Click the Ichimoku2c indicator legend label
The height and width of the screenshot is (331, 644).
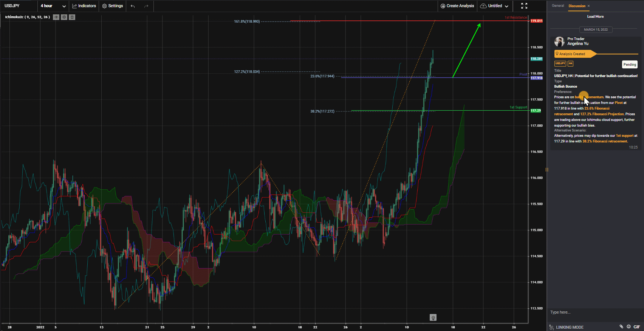pyautogui.click(x=27, y=17)
